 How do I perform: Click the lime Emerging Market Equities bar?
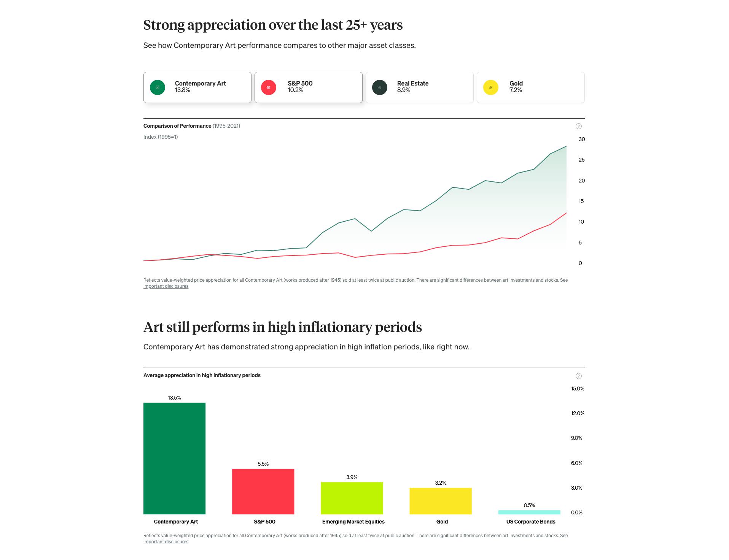[x=352, y=498]
